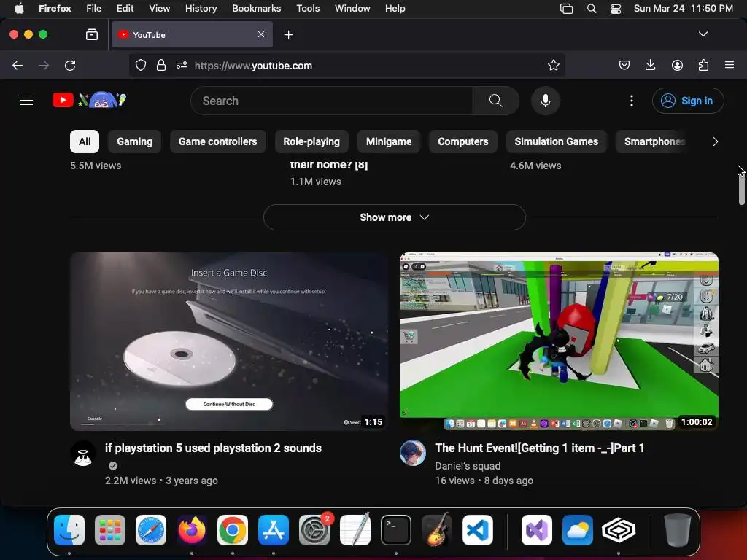
Task: Open the PlayStation video channel avatar
Action: tap(83, 453)
